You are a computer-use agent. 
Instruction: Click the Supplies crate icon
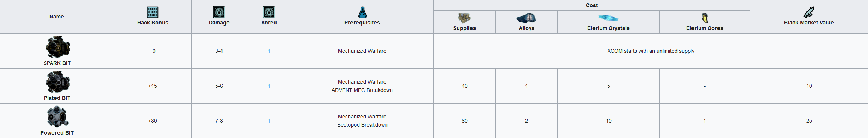(x=464, y=18)
